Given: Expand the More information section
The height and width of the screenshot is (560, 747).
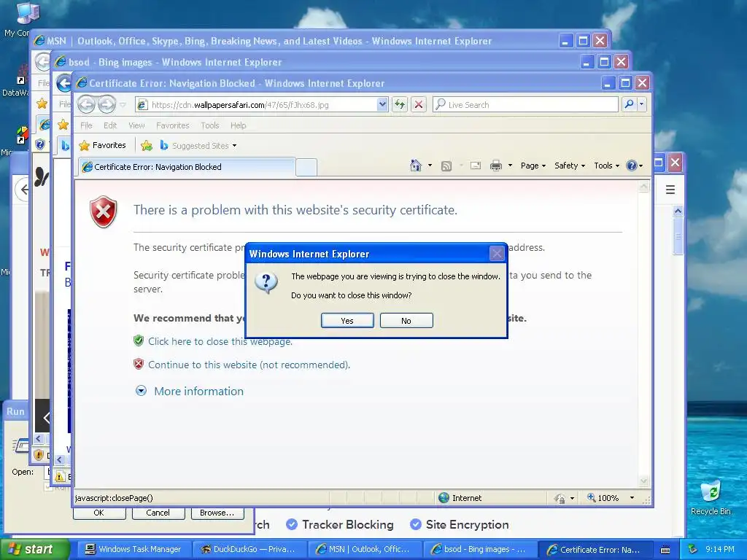Looking at the screenshot, I should tap(190, 391).
